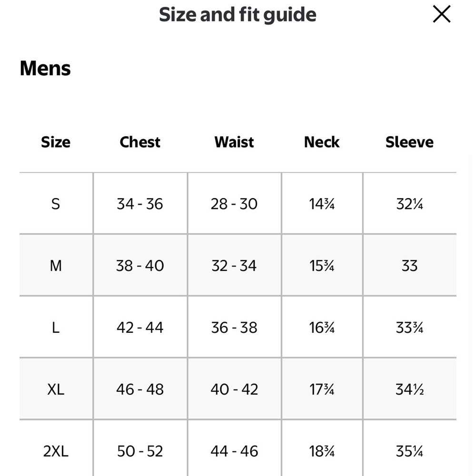Viewport: 476px width, 476px height.
Task: Click the chest value 38 - 40
Action: (140, 266)
